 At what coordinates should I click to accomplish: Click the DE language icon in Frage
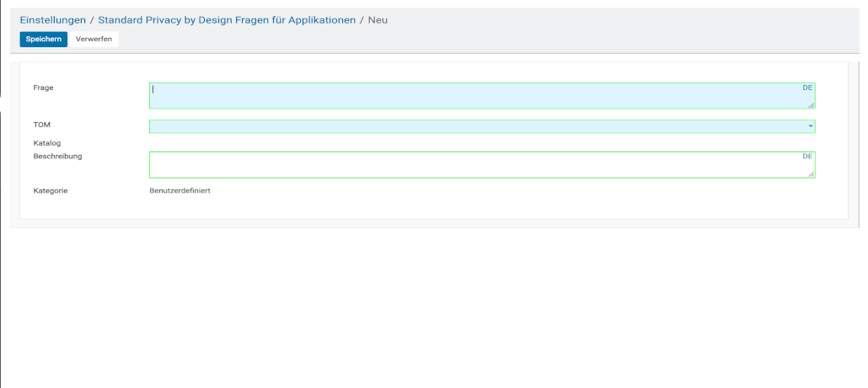807,88
